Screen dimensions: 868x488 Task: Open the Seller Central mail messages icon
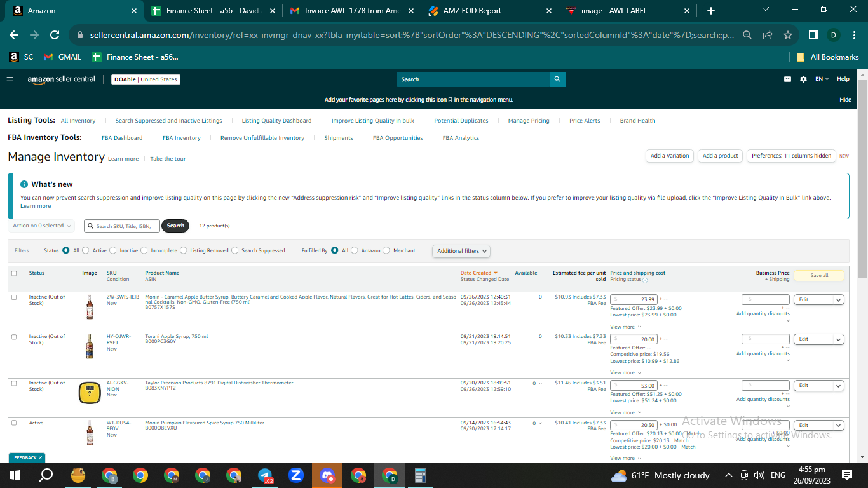(788, 79)
